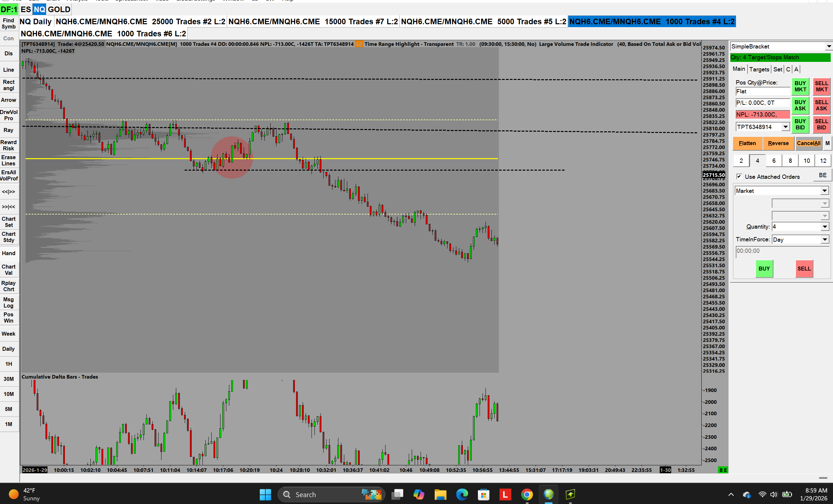This screenshot has height=504, width=833.
Task: Expand bar spacing with <<|>> button
Action: (x=9, y=192)
